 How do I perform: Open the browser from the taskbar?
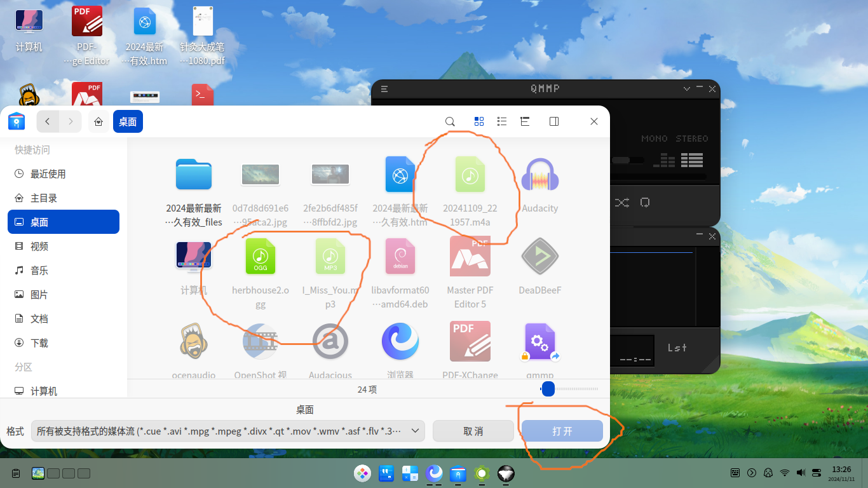(435, 473)
